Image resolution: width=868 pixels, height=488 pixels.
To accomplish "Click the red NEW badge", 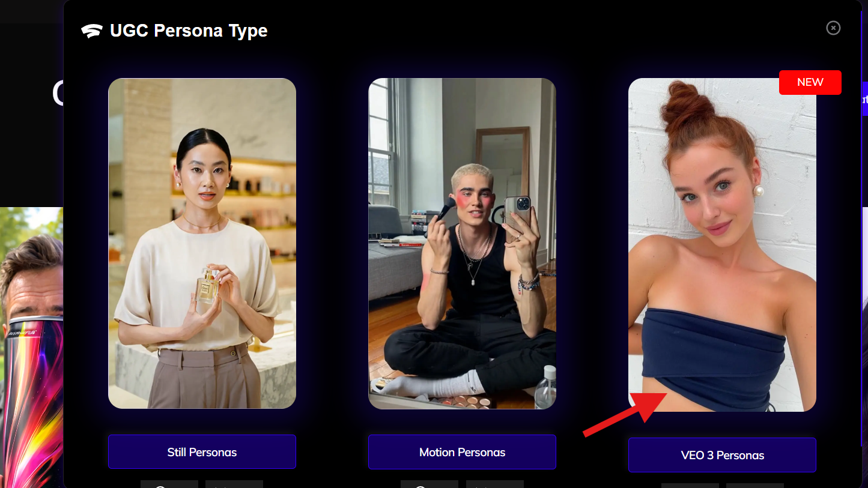I will (810, 82).
